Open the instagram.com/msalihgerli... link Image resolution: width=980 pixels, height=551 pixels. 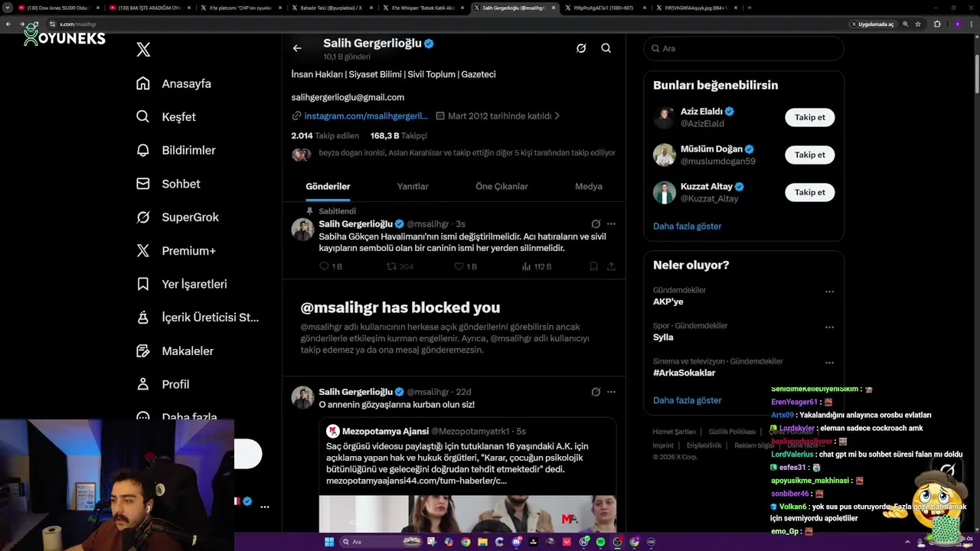[366, 116]
